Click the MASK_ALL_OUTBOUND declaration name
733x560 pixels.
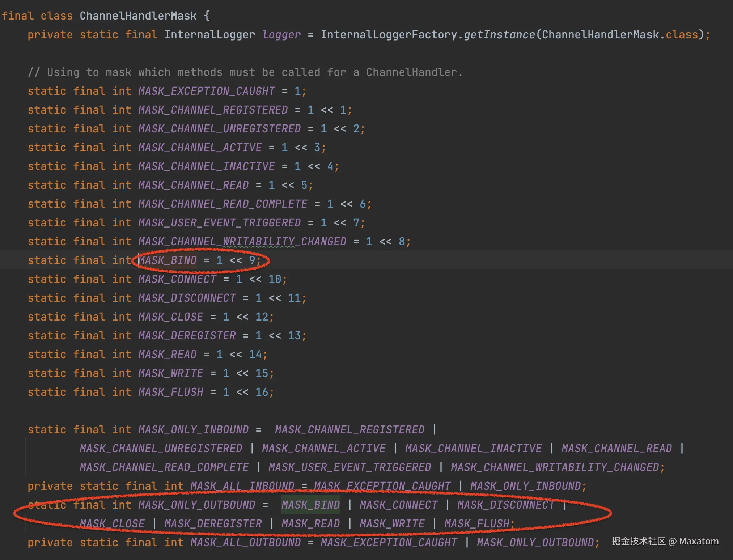pos(245,543)
